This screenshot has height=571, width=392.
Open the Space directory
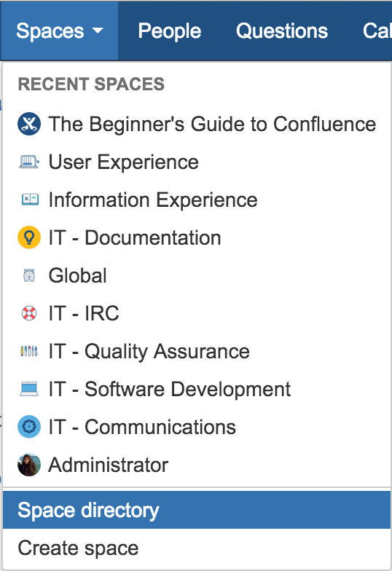tap(197, 510)
